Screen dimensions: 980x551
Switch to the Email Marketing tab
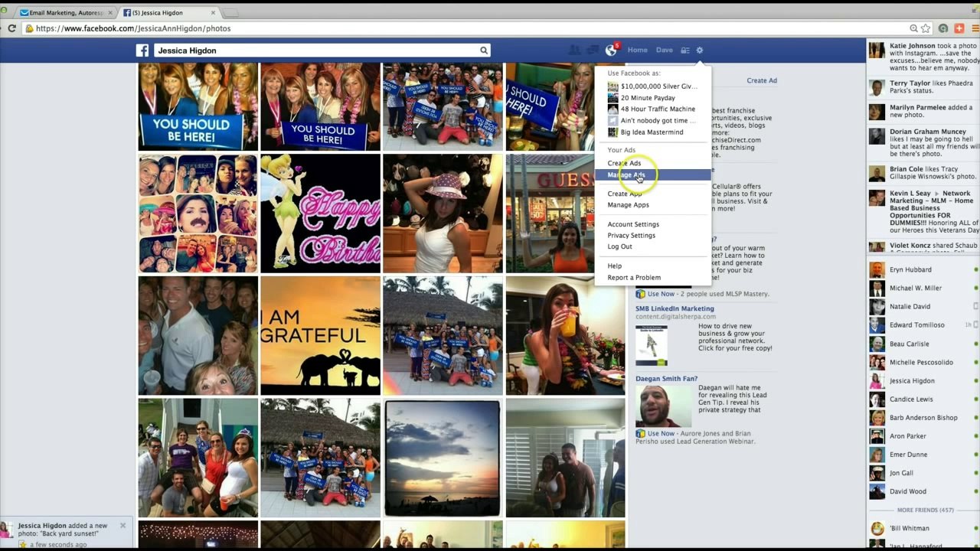(x=66, y=13)
